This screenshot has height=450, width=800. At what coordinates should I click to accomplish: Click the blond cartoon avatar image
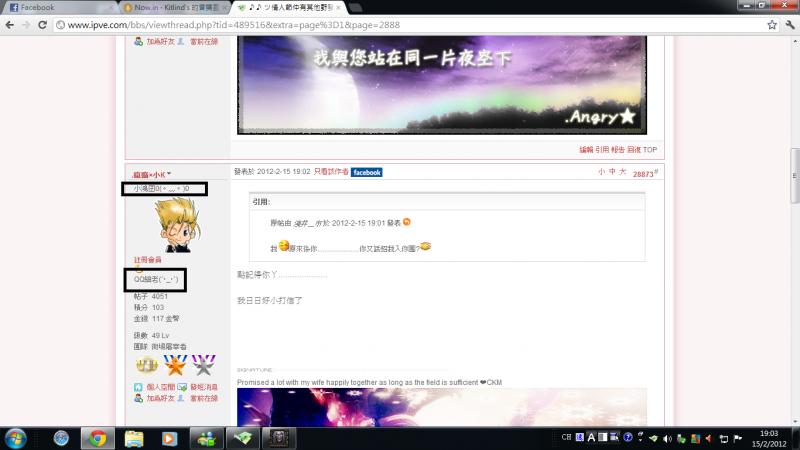point(178,225)
